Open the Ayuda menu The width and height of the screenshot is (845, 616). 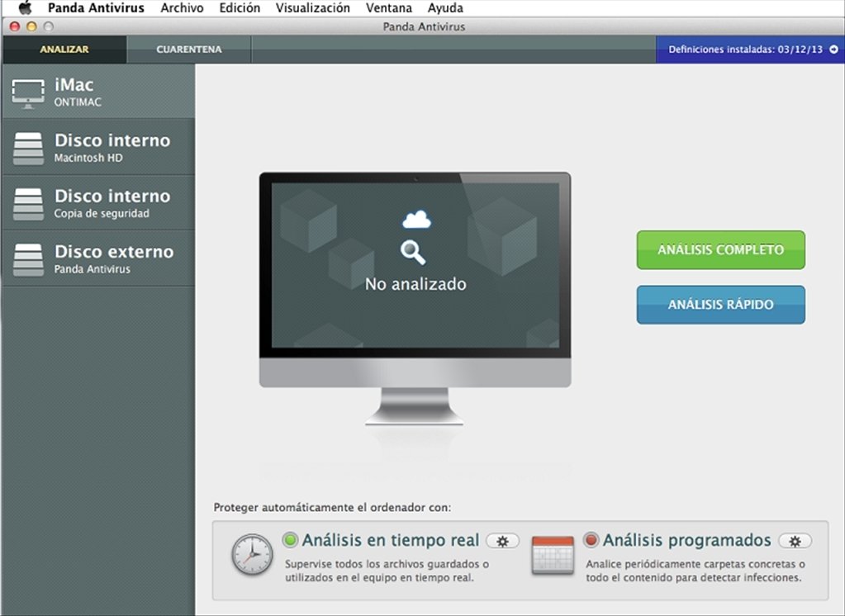pos(445,8)
